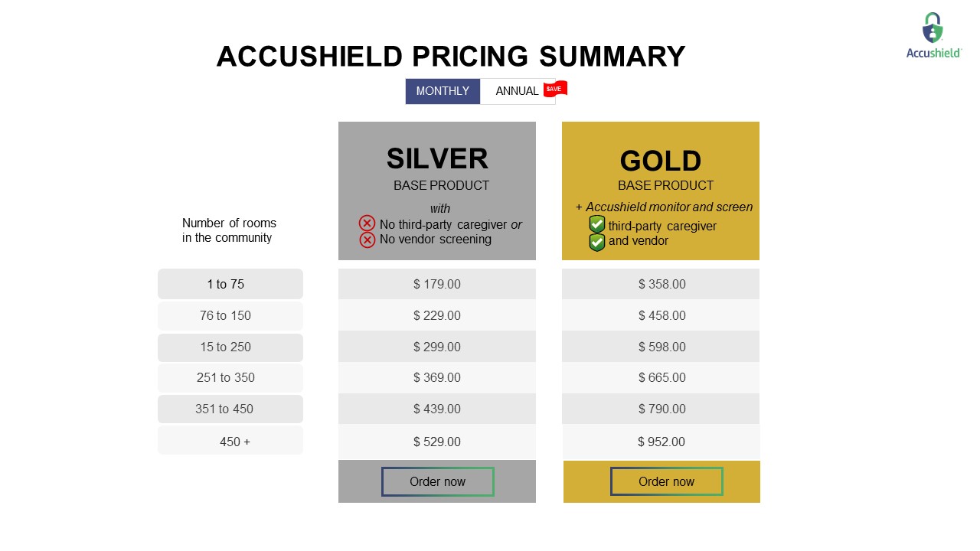Click the Accushield padlock logo

pyautogui.click(x=933, y=29)
